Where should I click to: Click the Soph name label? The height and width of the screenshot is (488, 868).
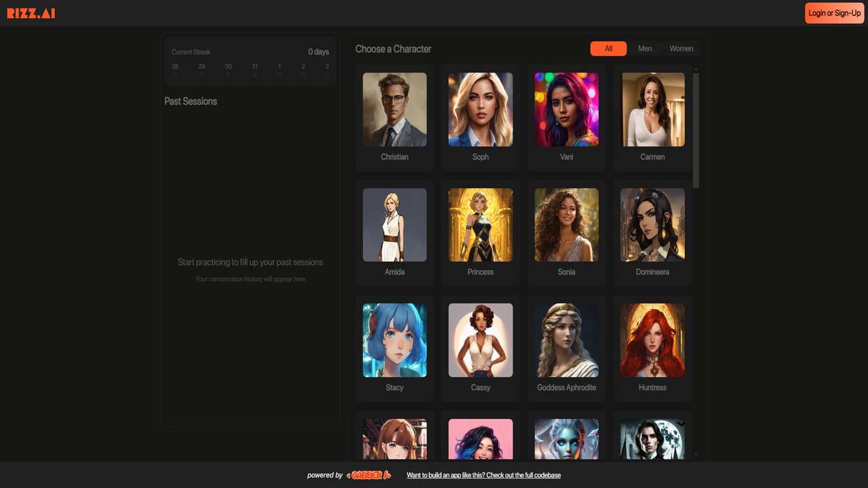[x=481, y=157]
